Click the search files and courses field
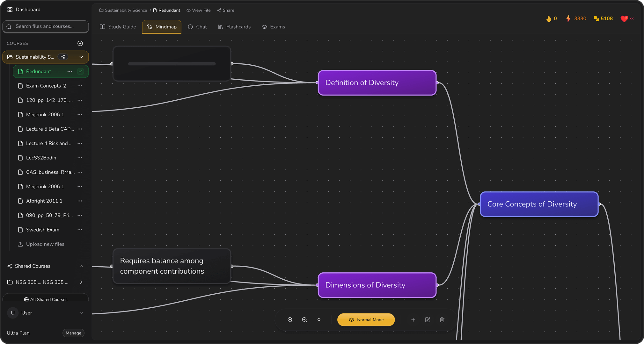The image size is (644, 344). (x=46, y=26)
